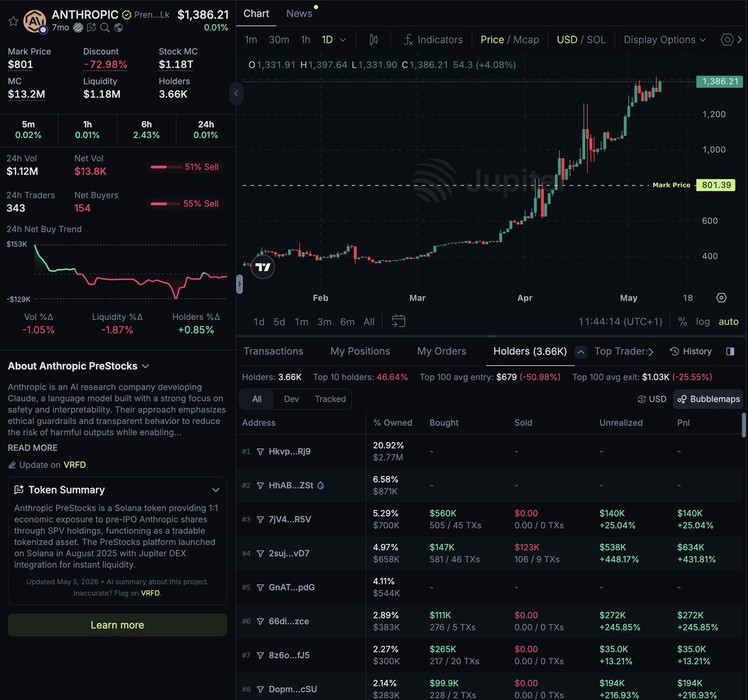Click the droplet icon next to HhAB...ZSt

click(320, 486)
